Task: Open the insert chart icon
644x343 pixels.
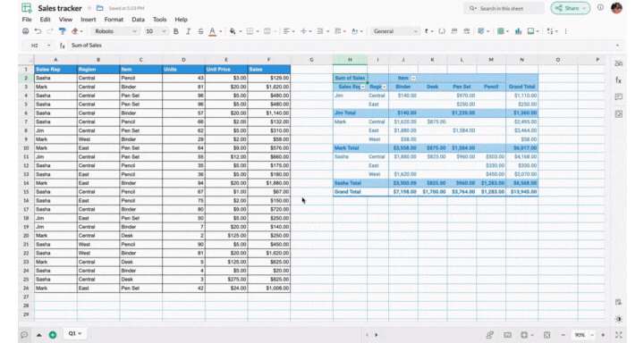Action: [518, 31]
